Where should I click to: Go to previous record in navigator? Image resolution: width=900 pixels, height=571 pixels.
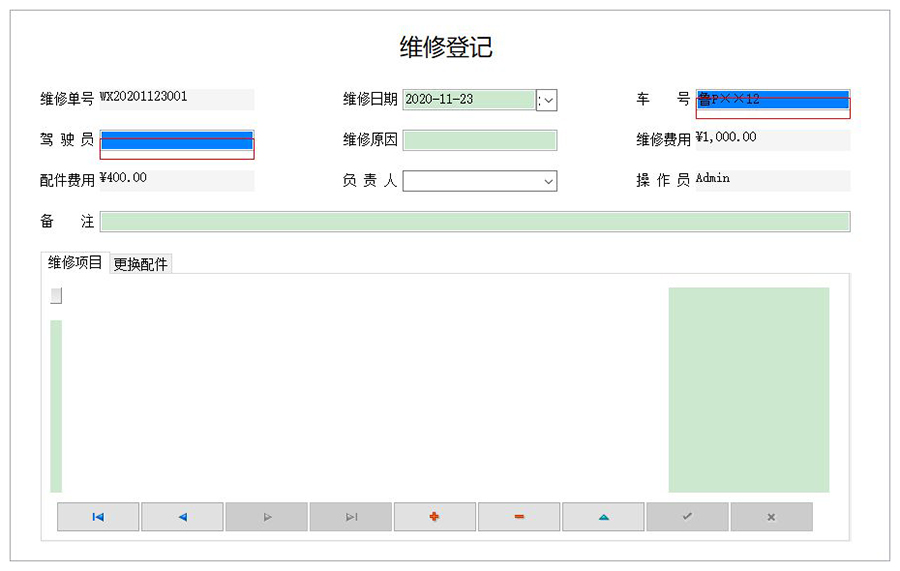click(x=182, y=517)
